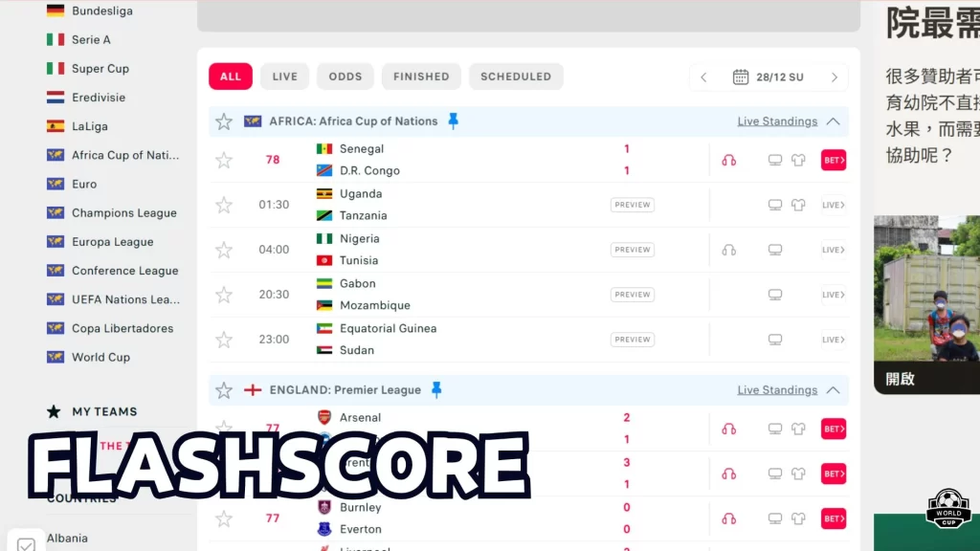Click PREVIEW for Nigeria vs Tunisia

(x=633, y=250)
